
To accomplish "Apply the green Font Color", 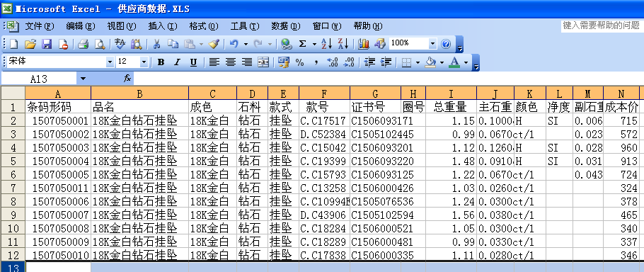I will (x=454, y=62).
